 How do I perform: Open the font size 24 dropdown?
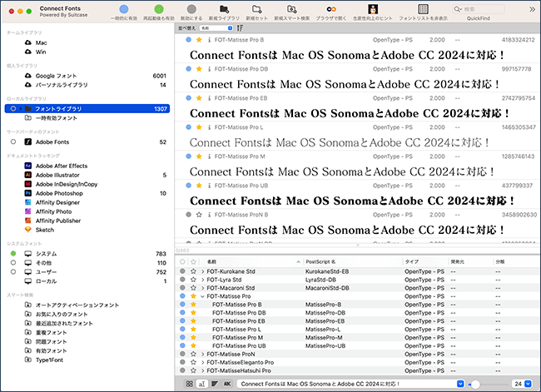(x=528, y=384)
